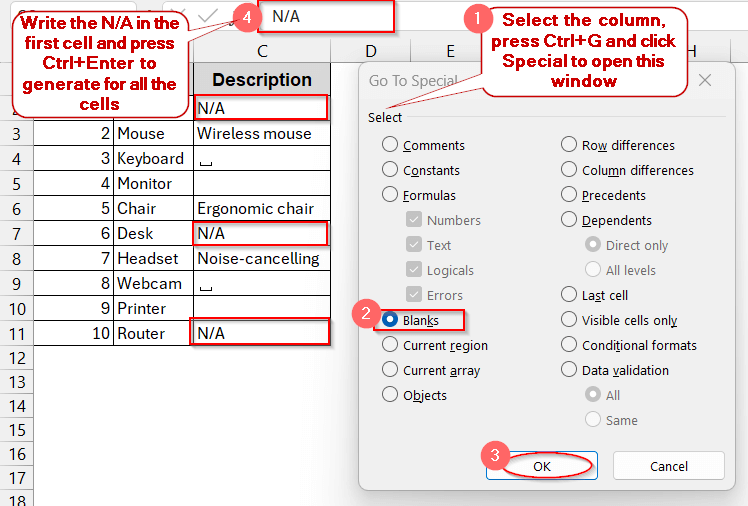This screenshot has width=748, height=506.
Task: Toggle the Logicals checkbox
Action: pyautogui.click(x=414, y=270)
